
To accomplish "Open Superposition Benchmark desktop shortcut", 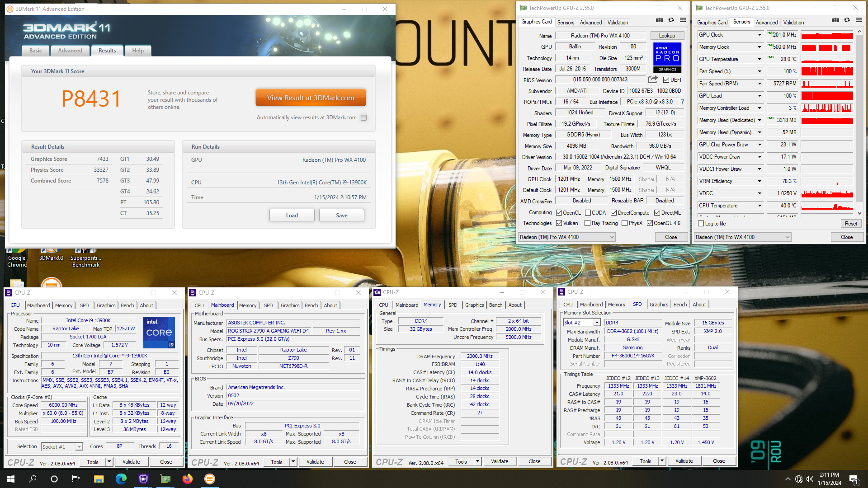I will [86, 258].
